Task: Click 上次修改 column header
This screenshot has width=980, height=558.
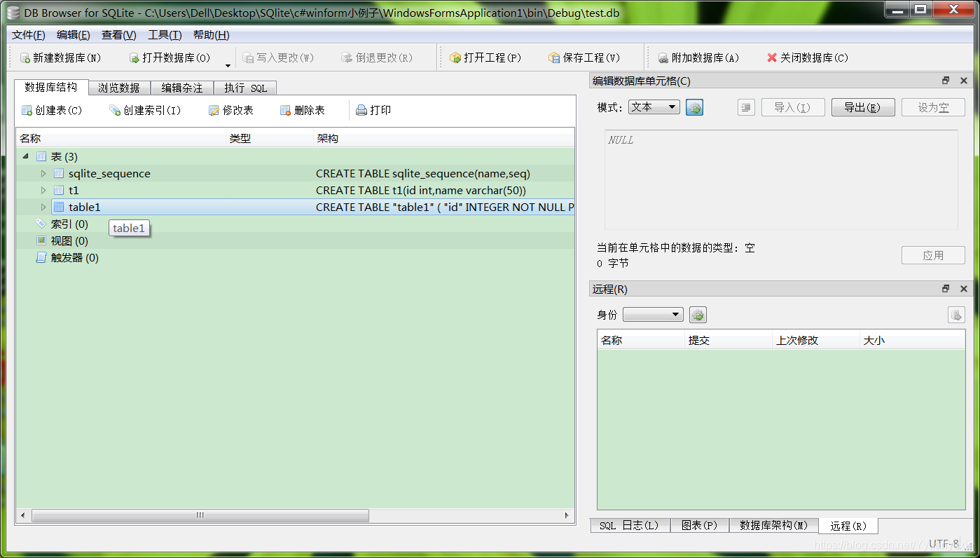Action: 816,340
